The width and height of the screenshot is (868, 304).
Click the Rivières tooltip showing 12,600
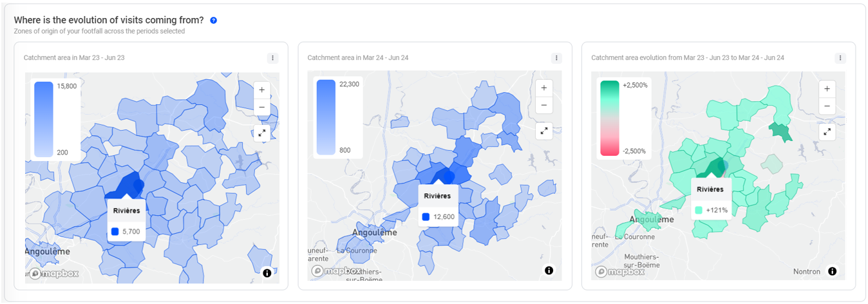pyautogui.click(x=439, y=206)
